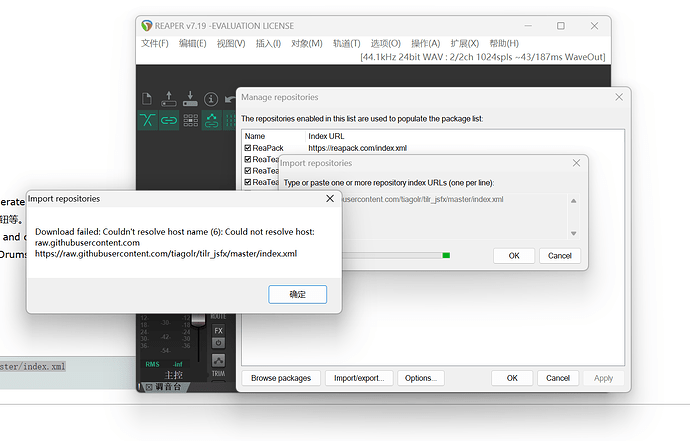
Task: Toggle envelope points move with items icon
Action: click(212, 120)
